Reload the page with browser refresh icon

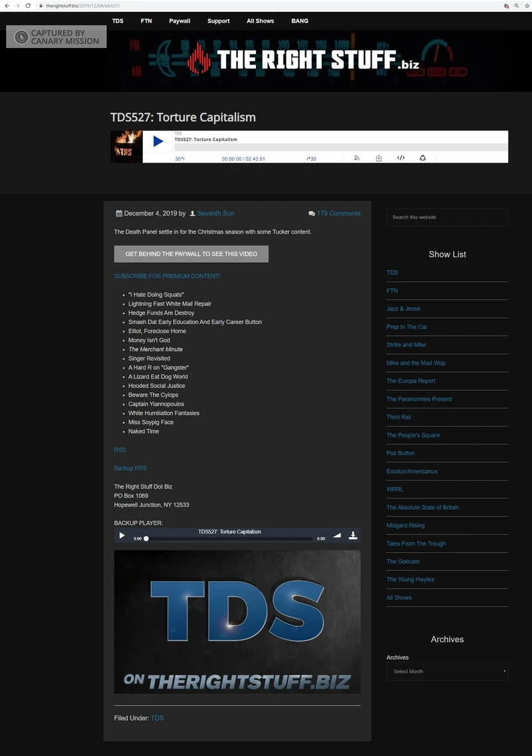pyautogui.click(x=28, y=5)
